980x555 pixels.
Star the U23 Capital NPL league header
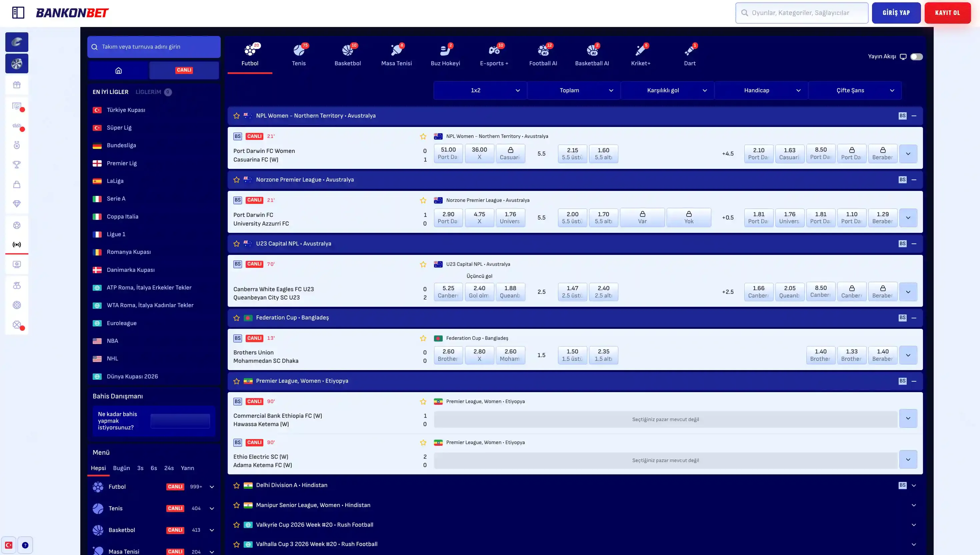coord(236,244)
